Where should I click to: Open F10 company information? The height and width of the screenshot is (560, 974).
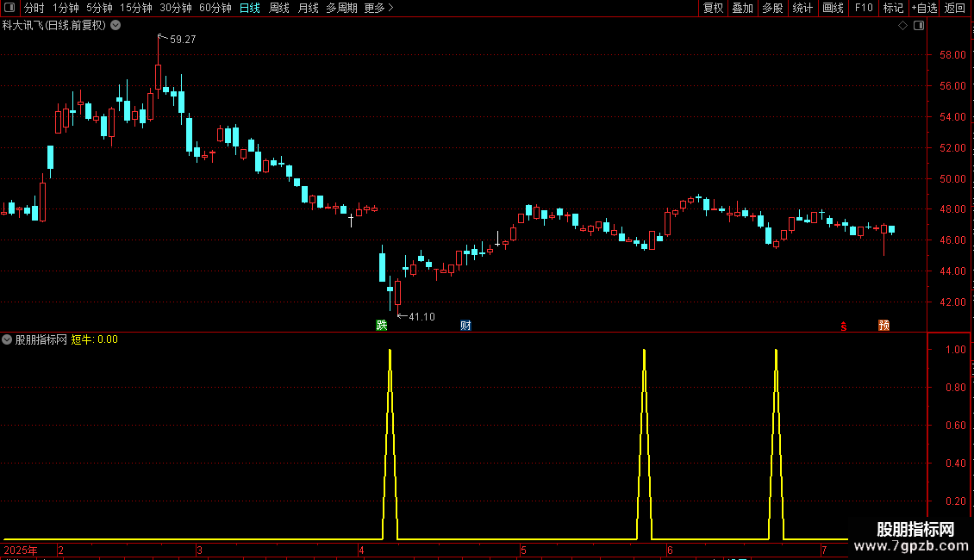pos(864,8)
